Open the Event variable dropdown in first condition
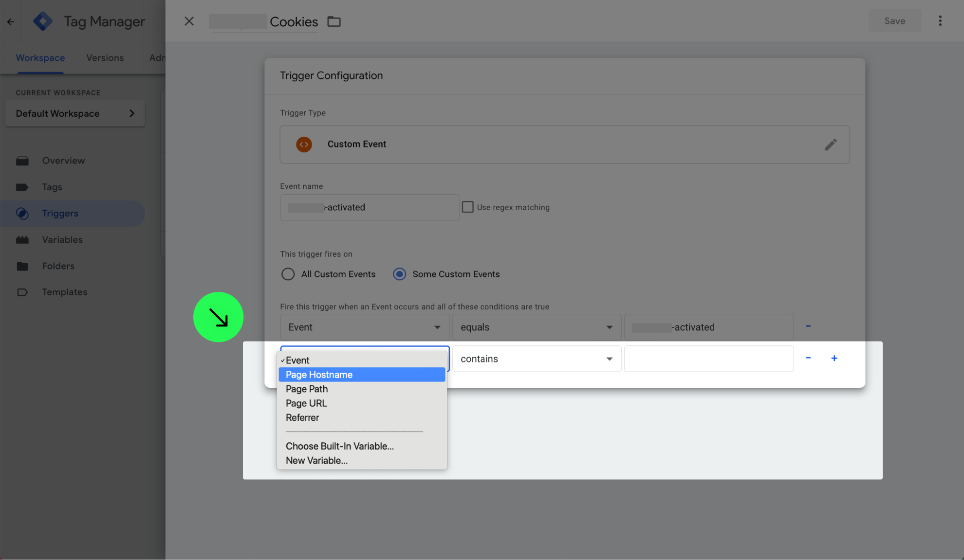This screenshot has height=560, width=964. pyautogui.click(x=365, y=327)
